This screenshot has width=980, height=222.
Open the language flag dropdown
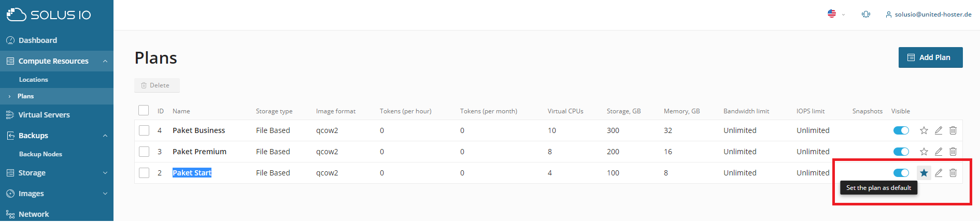[x=835, y=14]
